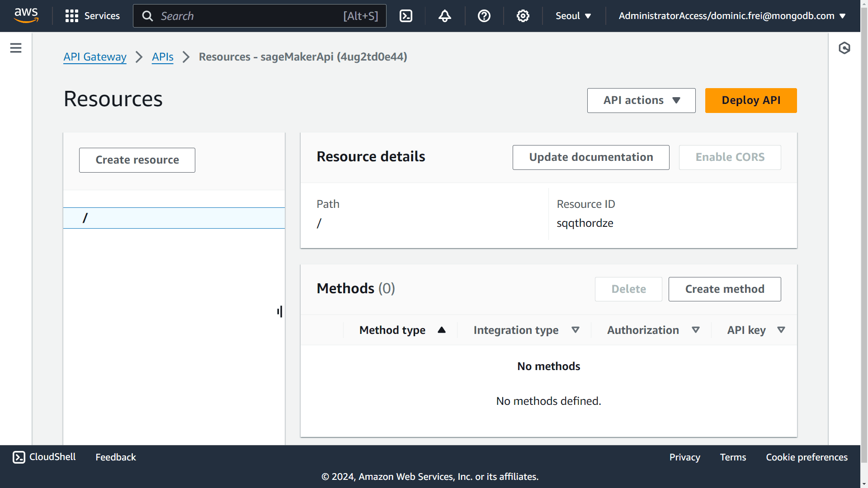The width and height of the screenshot is (868, 488).
Task: Open AWS home via logo
Action: tap(26, 15)
